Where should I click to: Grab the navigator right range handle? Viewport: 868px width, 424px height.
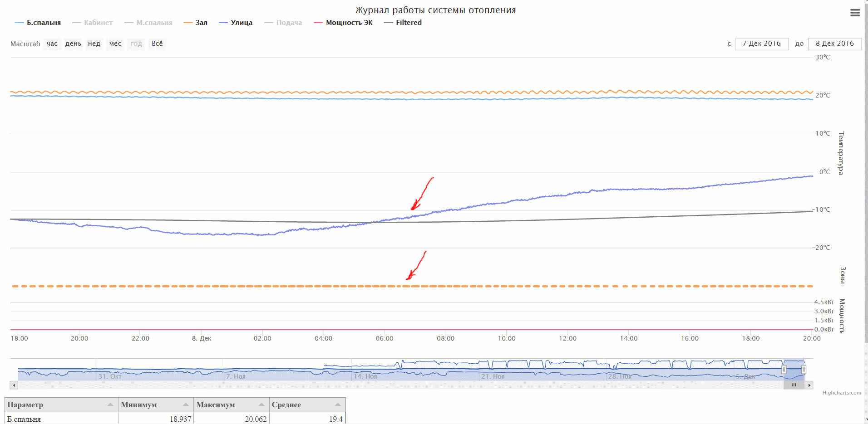click(x=804, y=370)
